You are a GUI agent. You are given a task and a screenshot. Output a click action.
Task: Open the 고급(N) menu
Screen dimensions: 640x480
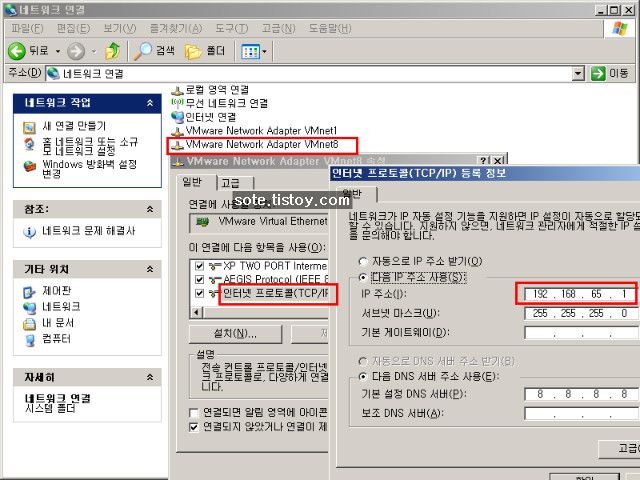click(278, 29)
